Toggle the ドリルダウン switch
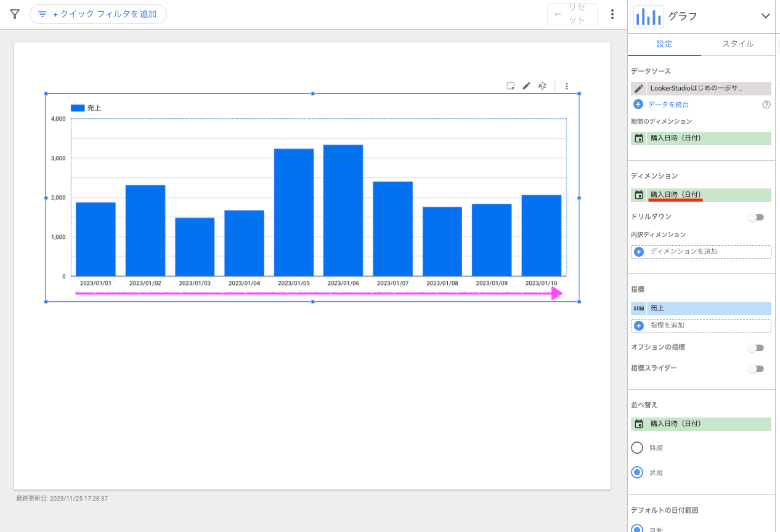The image size is (780, 532). 755,217
